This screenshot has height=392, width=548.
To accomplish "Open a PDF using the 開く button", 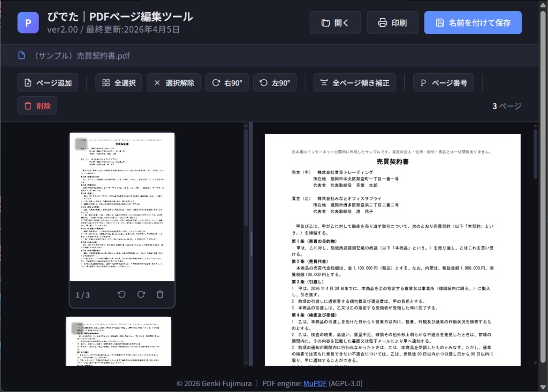I will [x=335, y=22].
